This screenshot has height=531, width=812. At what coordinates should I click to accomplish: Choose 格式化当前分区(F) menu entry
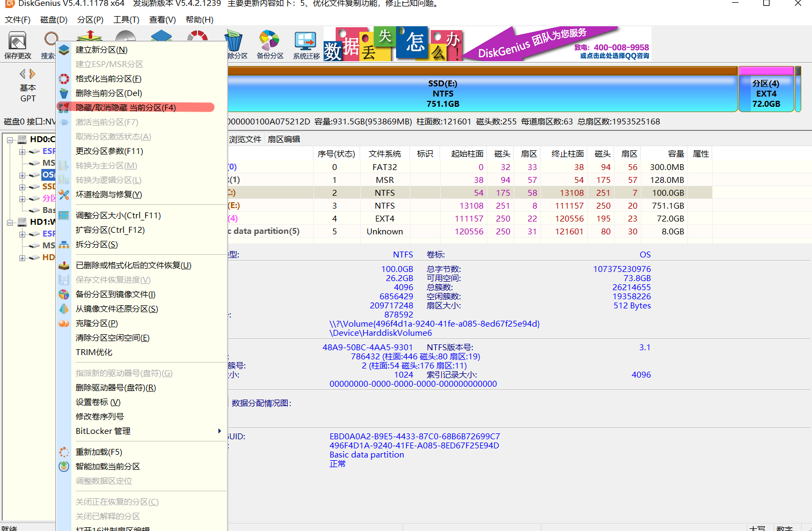point(108,79)
